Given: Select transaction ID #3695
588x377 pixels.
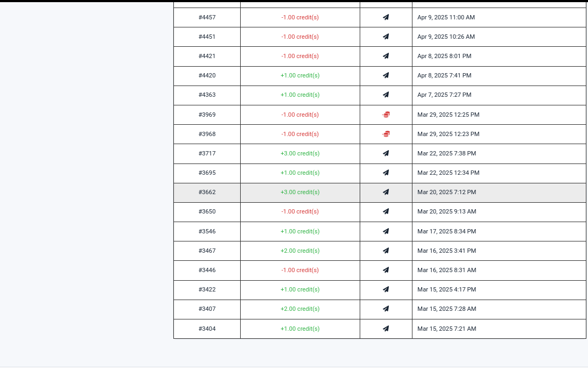Looking at the screenshot, I should [x=207, y=173].
